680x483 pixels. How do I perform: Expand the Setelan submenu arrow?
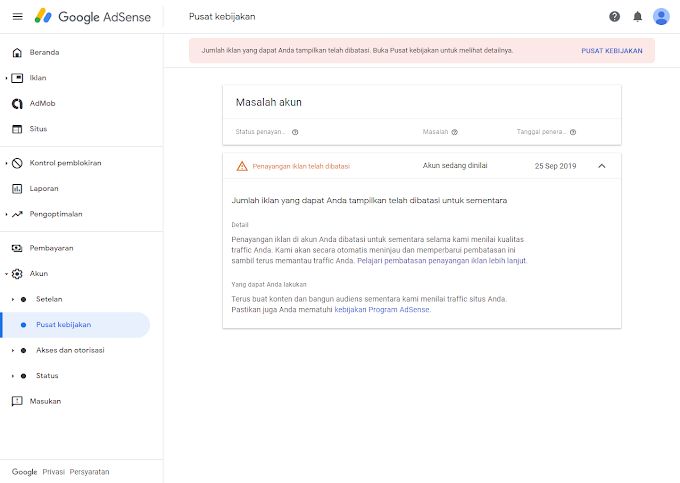13,299
